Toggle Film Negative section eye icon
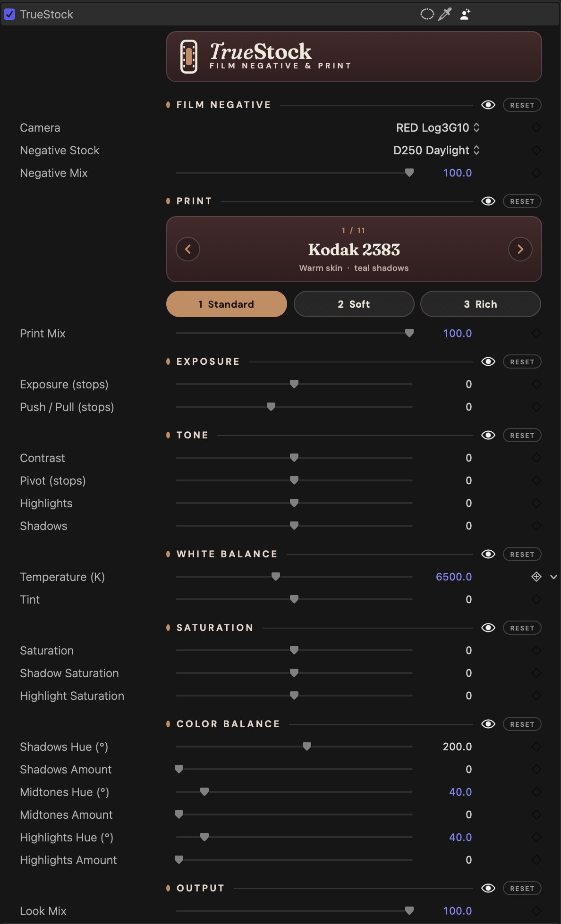The width and height of the screenshot is (561, 924). (x=488, y=105)
